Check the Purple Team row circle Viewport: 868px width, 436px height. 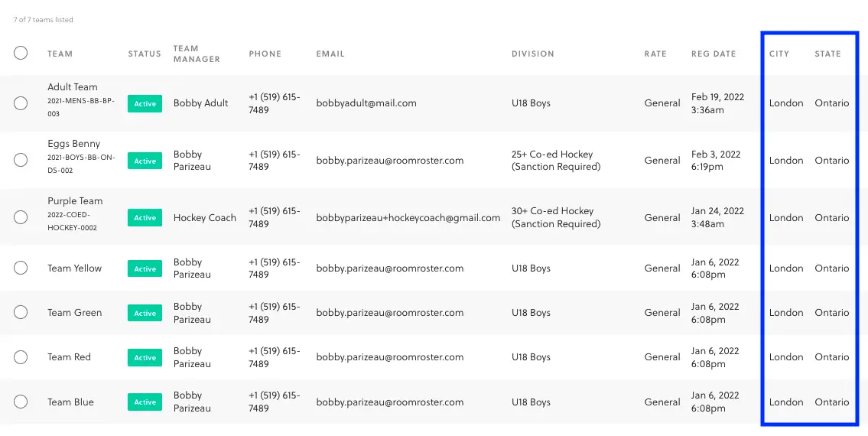click(x=21, y=217)
